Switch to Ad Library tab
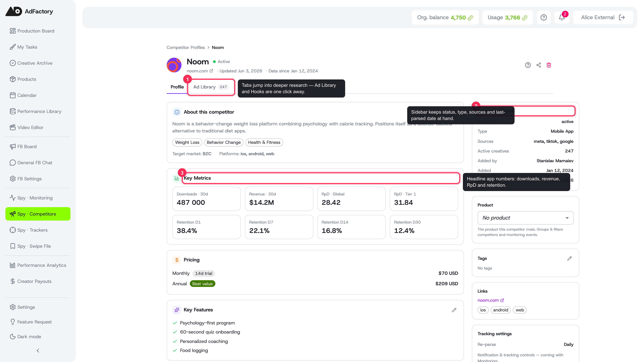 (x=211, y=87)
